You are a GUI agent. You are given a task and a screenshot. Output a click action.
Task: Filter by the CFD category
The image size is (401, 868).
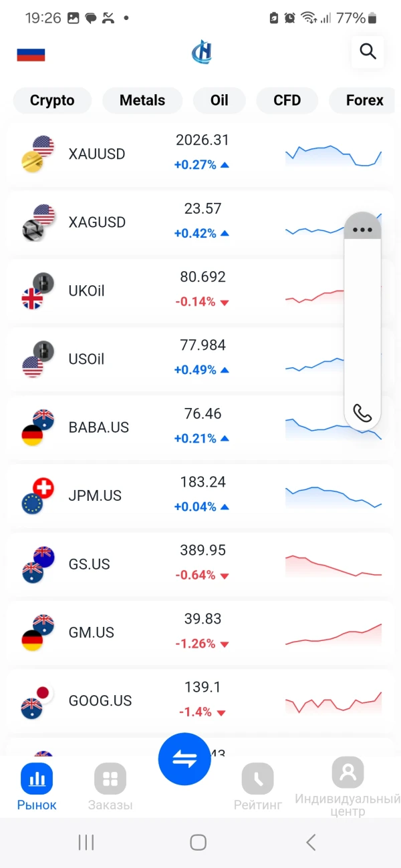pyautogui.click(x=287, y=101)
